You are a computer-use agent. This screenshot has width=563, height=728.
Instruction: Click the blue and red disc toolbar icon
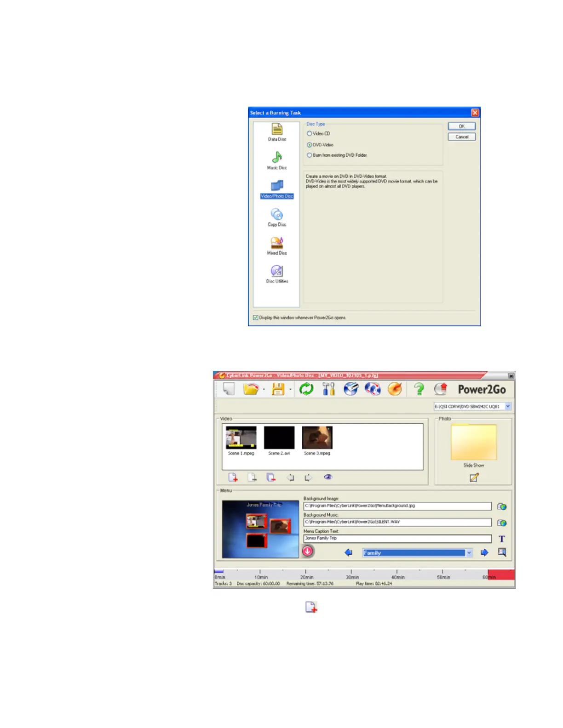373,389
